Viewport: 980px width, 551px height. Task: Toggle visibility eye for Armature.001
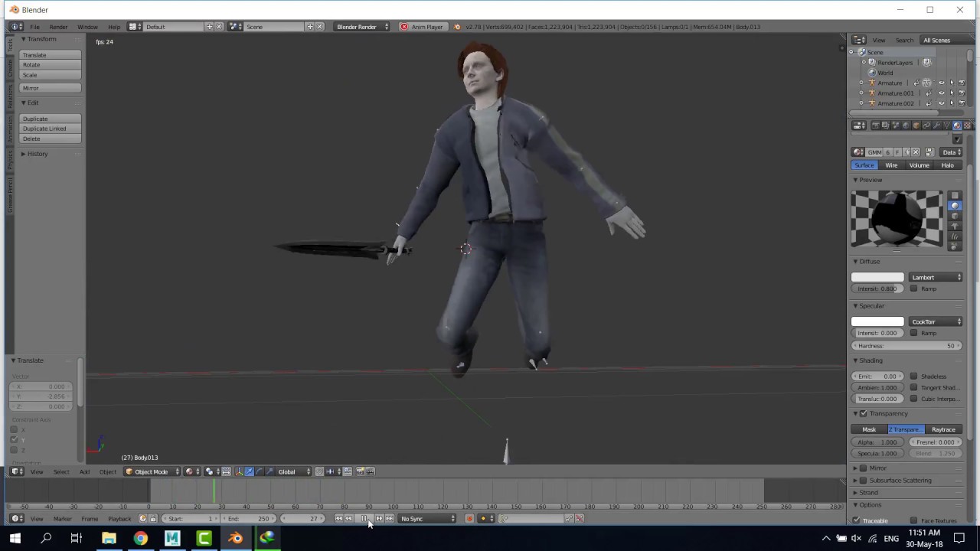(x=942, y=93)
